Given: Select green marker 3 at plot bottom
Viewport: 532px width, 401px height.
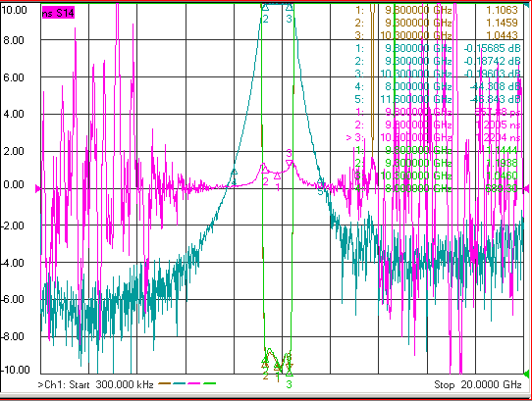Looking at the screenshot, I should click(x=289, y=374).
